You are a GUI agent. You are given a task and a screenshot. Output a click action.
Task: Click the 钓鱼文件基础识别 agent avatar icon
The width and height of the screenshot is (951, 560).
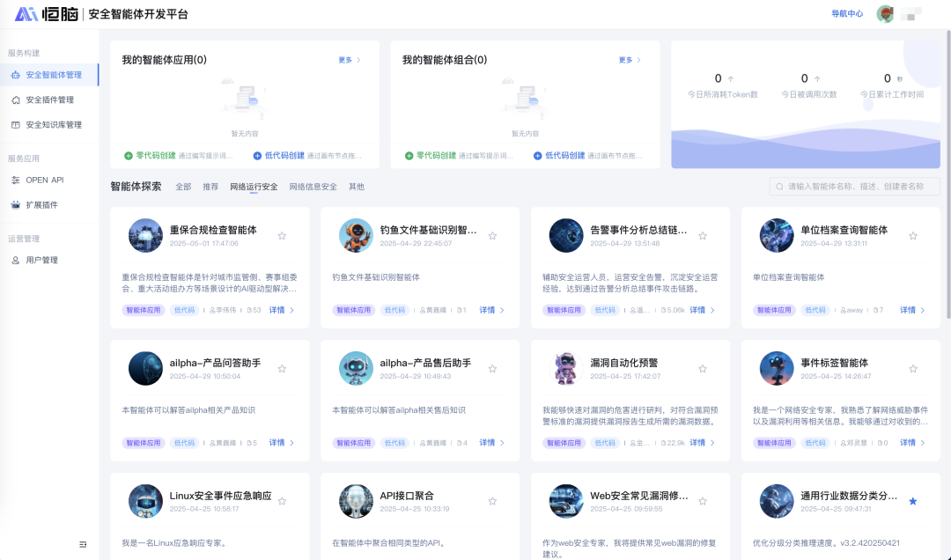[x=356, y=235]
